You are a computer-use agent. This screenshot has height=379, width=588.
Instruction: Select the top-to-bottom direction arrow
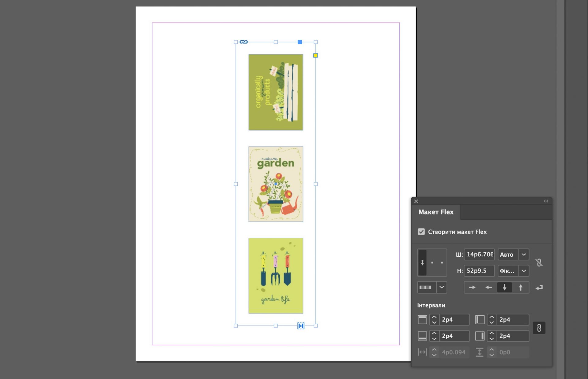[x=504, y=287]
